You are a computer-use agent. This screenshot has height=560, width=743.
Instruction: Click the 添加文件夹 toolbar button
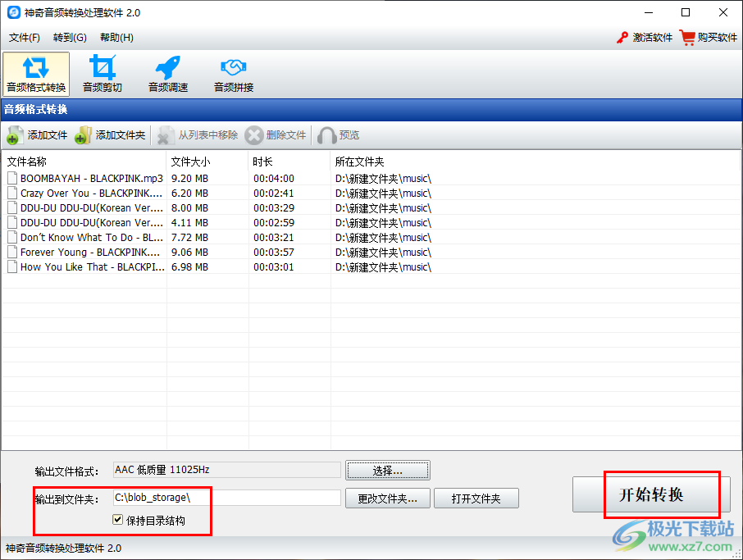coord(110,135)
